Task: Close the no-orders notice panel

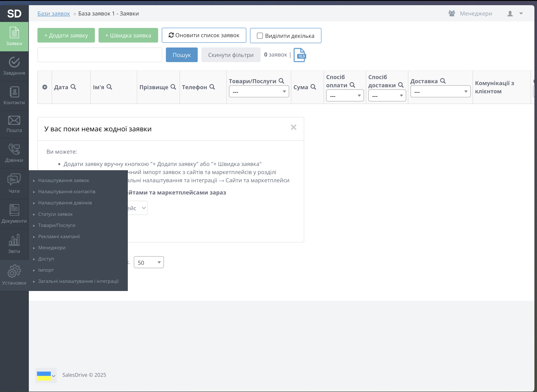Action: [x=293, y=127]
